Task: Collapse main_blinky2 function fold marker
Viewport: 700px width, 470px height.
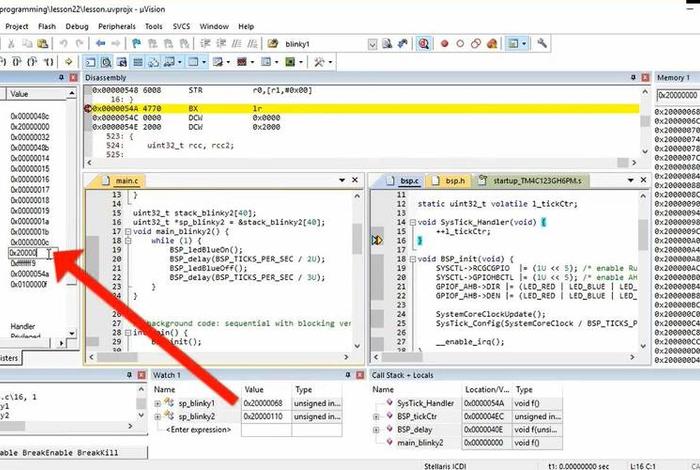Action: click(x=128, y=232)
